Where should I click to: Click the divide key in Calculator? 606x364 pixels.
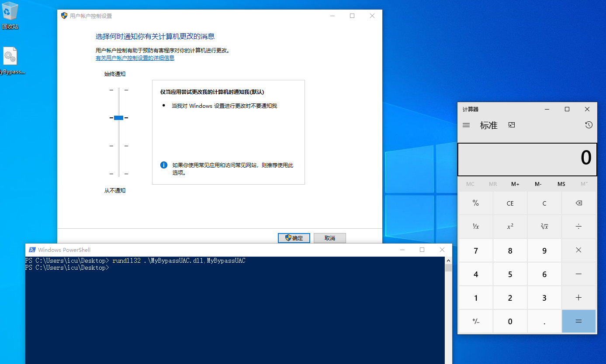tap(578, 227)
